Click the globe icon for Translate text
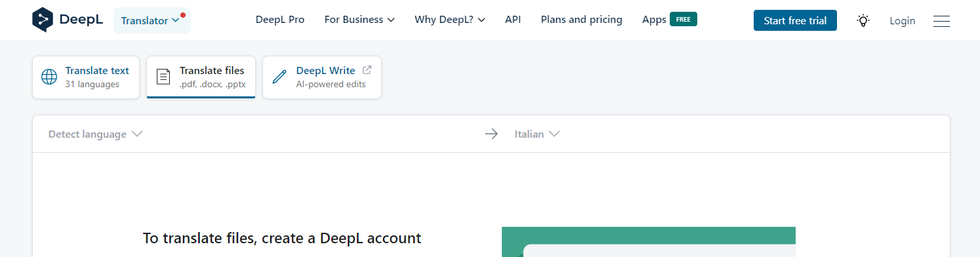This screenshot has height=257, width=980. point(49,77)
